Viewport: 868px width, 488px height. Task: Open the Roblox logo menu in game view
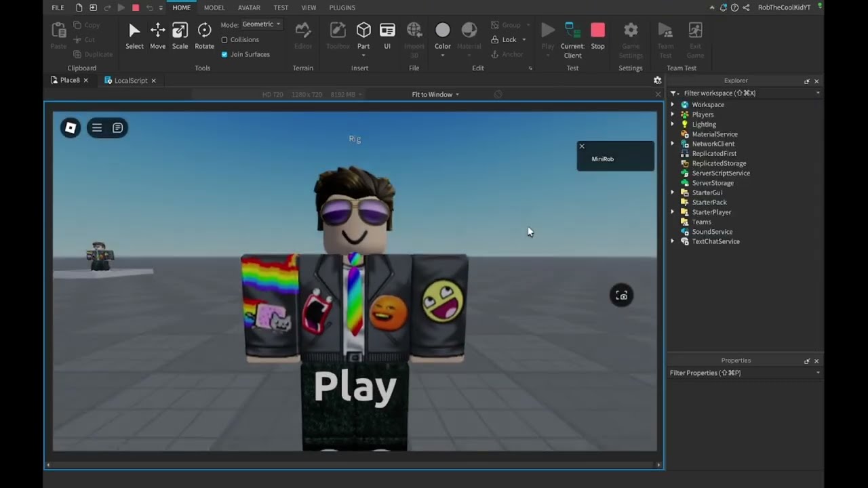71,127
